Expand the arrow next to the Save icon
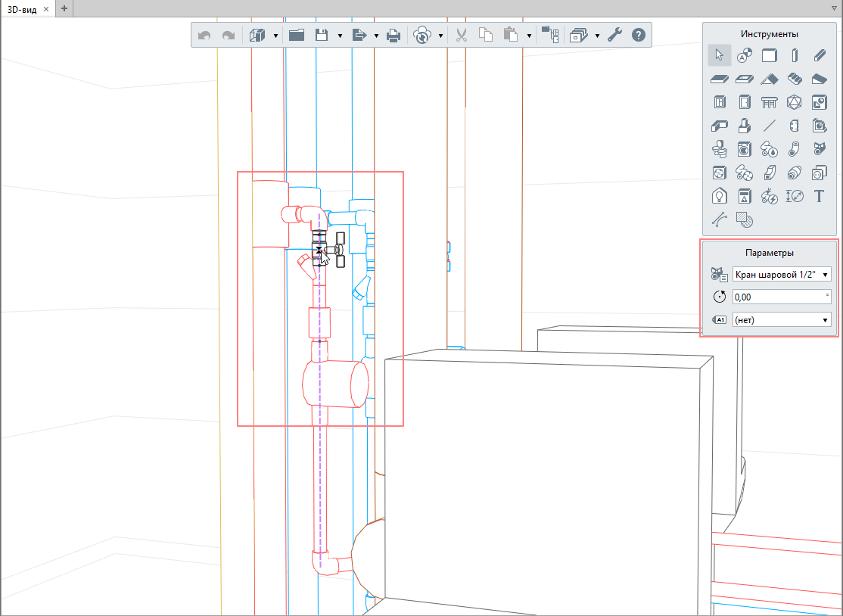843x616 pixels. (340, 36)
